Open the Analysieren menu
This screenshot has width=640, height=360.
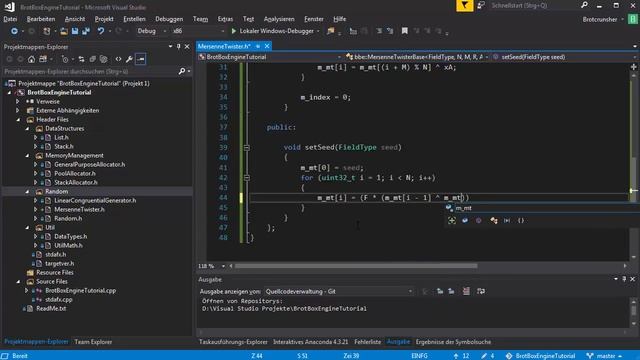[279, 19]
